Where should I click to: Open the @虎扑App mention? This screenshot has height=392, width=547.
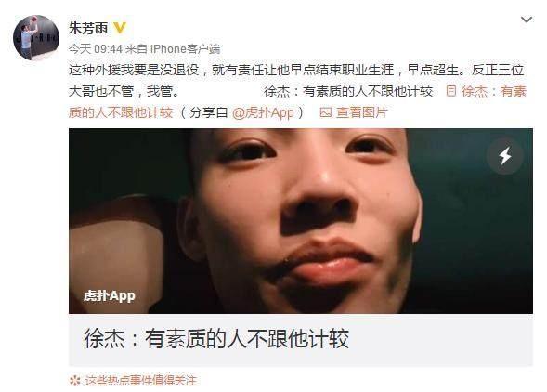click(263, 112)
